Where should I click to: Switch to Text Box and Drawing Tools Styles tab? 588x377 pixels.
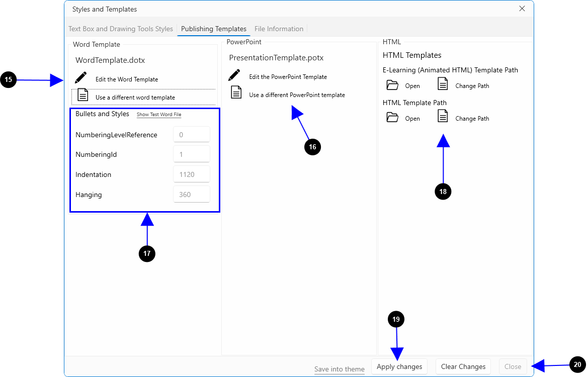[x=121, y=29]
